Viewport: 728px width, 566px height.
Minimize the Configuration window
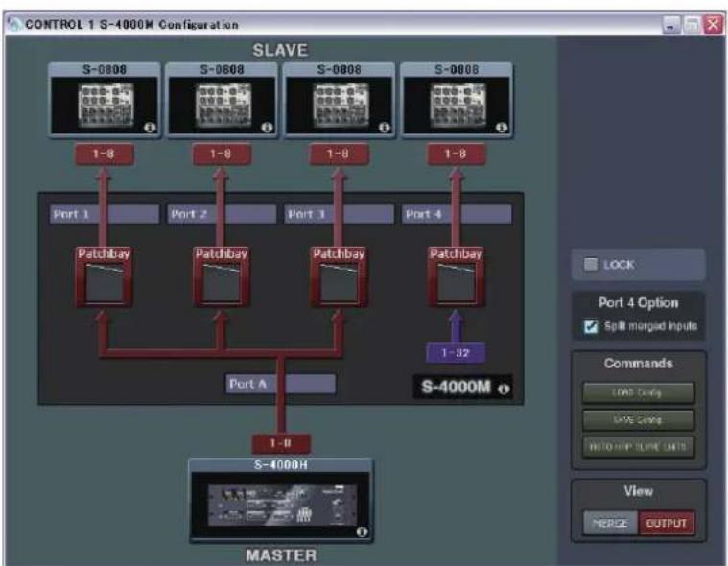[x=670, y=25]
